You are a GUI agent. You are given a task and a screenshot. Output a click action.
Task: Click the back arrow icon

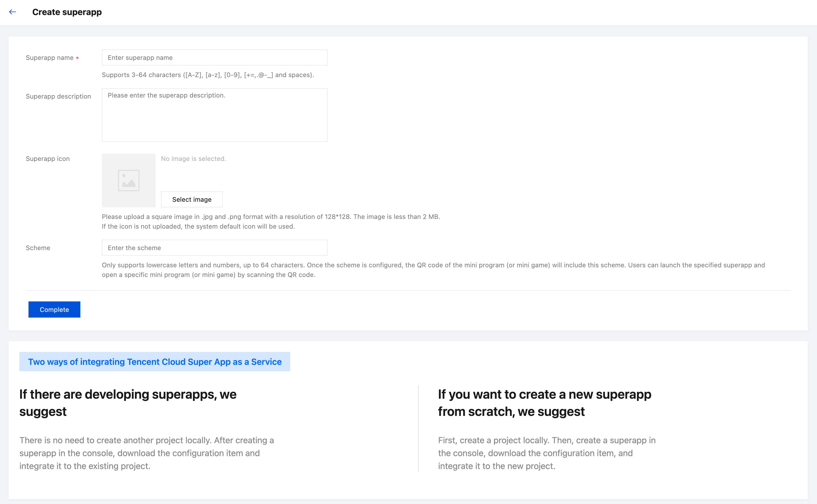pos(12,12)
